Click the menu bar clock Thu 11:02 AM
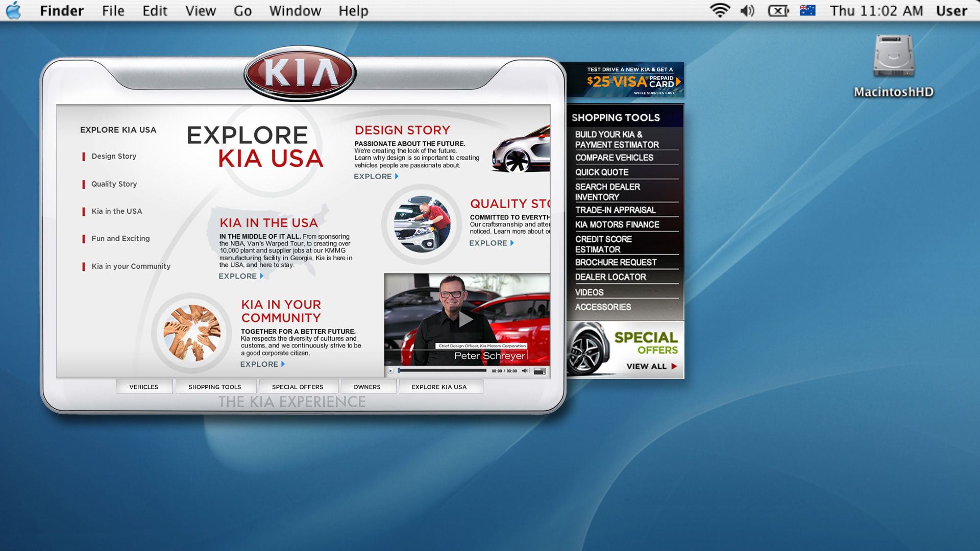Image resolution: width=980 pixels, height=551 pixels. [876, 11]
